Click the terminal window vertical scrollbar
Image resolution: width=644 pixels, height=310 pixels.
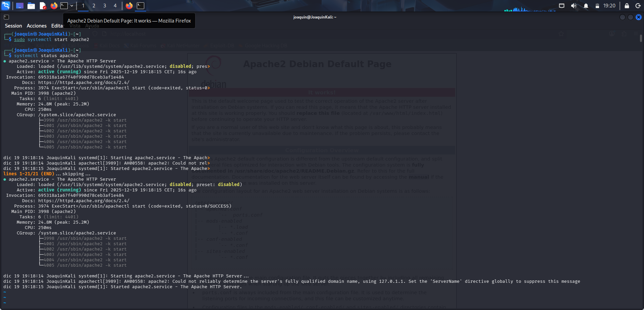point(641,39)
